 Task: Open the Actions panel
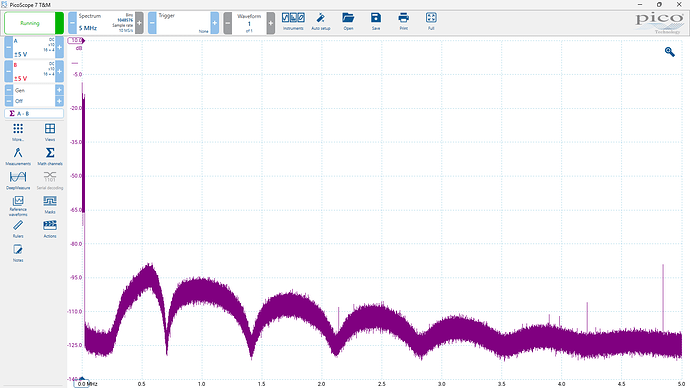50,229
